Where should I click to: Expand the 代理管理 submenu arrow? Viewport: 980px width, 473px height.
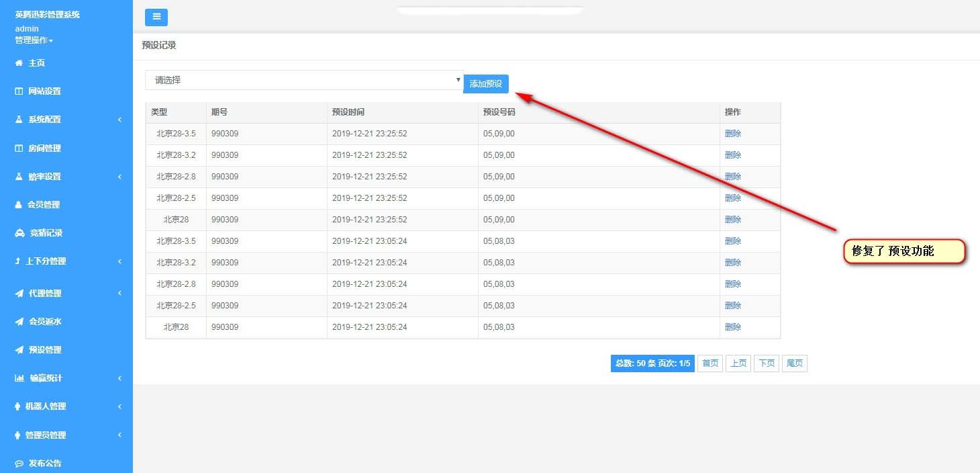pos(119,294)
